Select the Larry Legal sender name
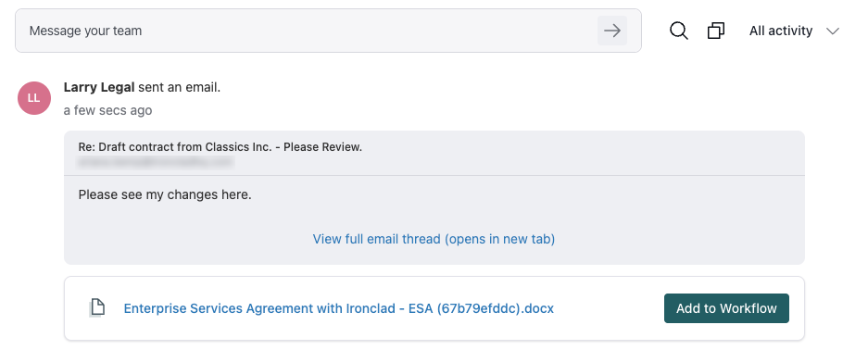This screenshot has width=868, height=350. click(99, 87)
